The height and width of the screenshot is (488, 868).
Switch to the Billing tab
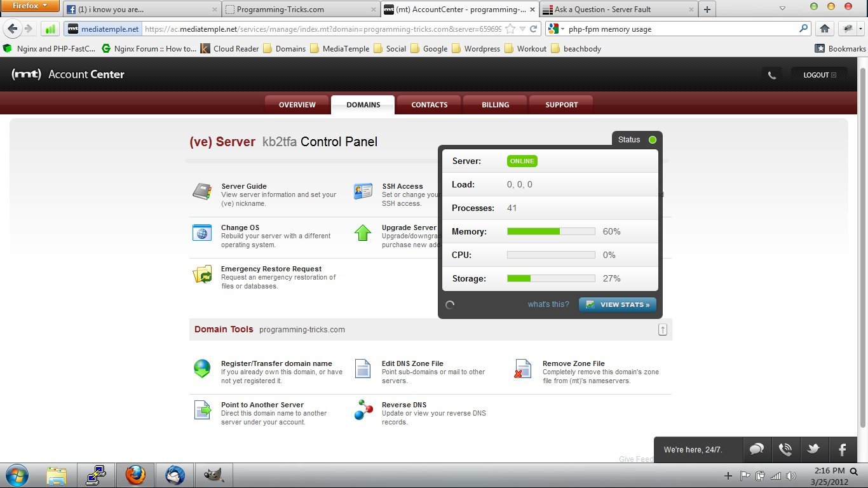tap(495, 105)
